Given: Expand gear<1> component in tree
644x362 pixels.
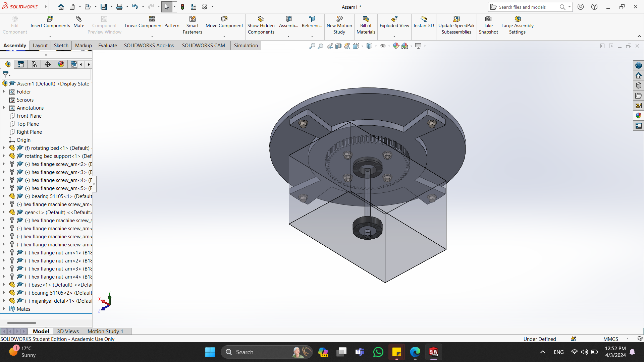Looking at the screenshot, I should point(4,212).
